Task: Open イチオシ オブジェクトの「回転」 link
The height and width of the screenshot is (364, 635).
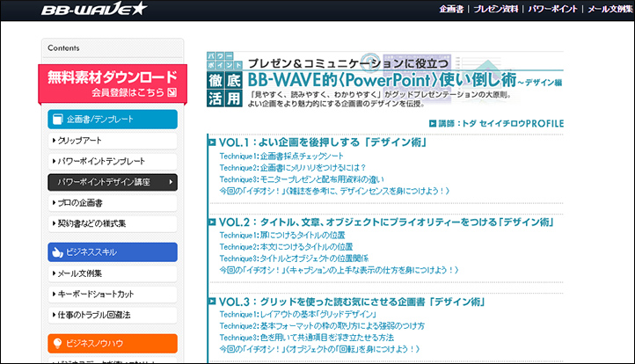Action: pos(319,349)
